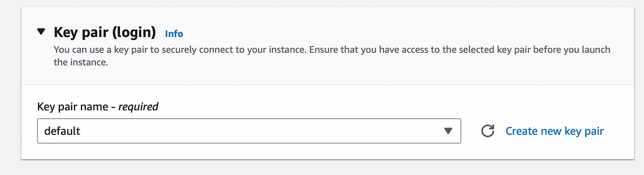The image size is (644, 175).
Task: Click empty area inside the key pair select
Action: click(x=262, y=131)
